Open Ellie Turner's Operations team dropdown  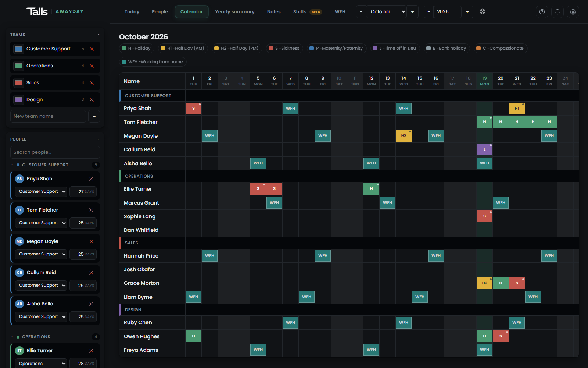click(x=41, y=364)
